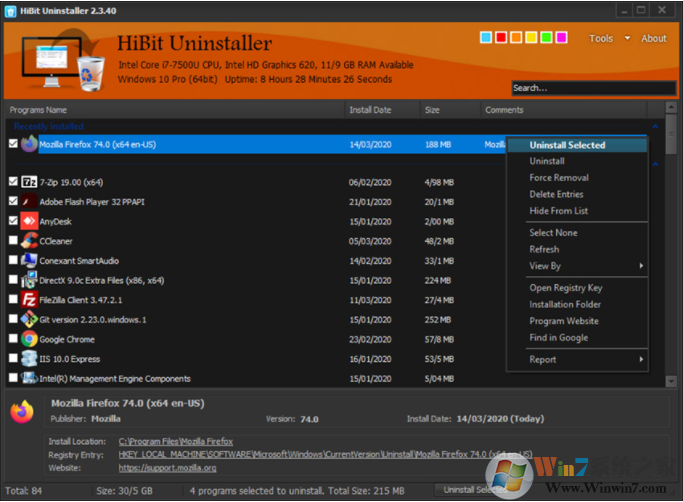The image size is (683, 502).
Task: Check the CCleaner checkbox
Action: click(13, 240)
